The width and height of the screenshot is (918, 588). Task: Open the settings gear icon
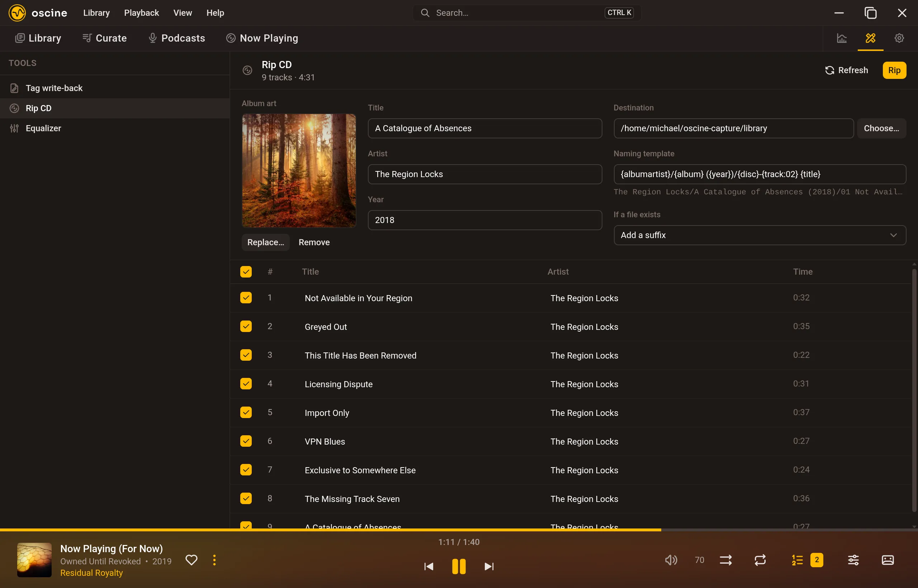[x=899, y=38]
